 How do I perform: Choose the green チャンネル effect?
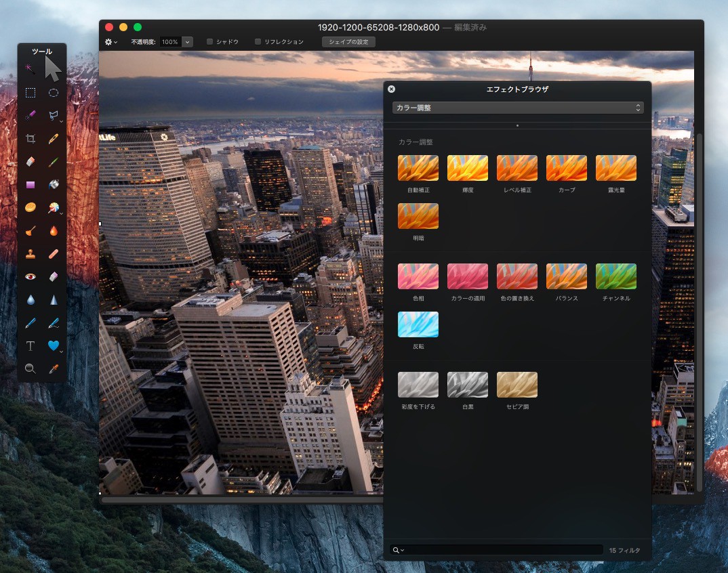pos(616,276)
